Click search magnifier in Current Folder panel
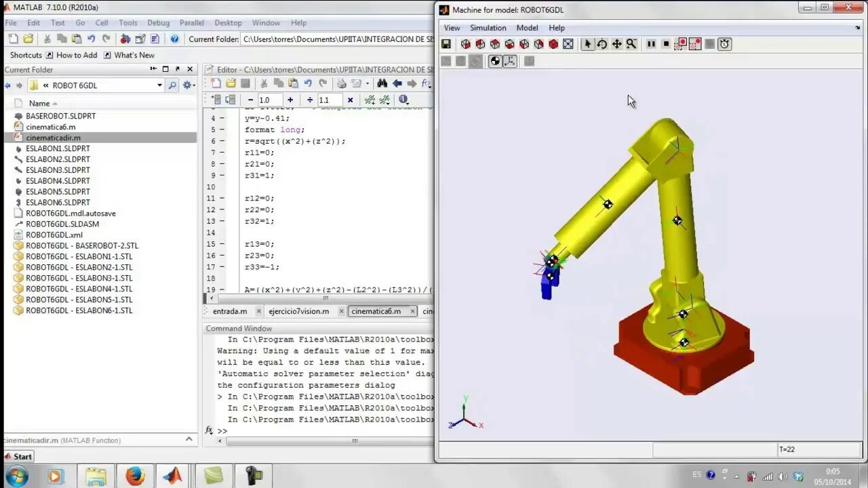Image resolution: width=868 pixels, height=488 pixels. coord(172,85)
